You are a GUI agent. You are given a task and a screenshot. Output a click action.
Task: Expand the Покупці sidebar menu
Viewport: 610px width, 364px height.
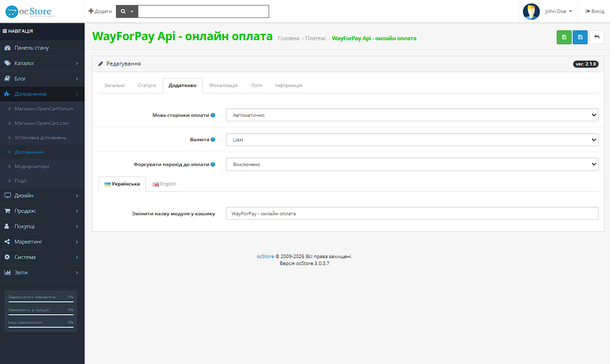pos(42,226)
